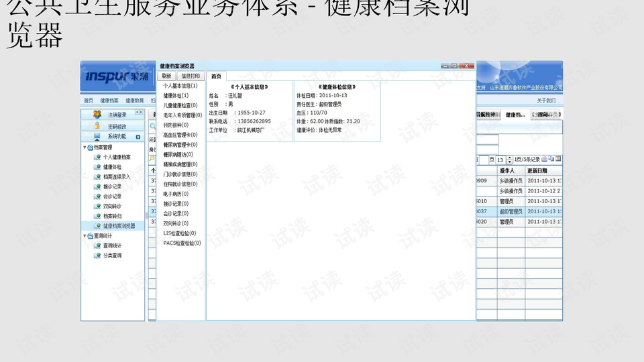Viewport: 644px width, 362px height.
Task: Click the rightmost export icon in pagination bar
Action: (x=558, y=160)
